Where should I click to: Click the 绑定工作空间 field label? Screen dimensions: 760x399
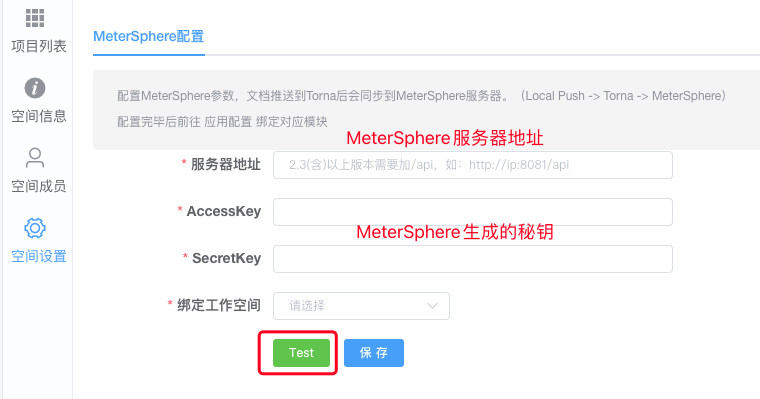219,305
